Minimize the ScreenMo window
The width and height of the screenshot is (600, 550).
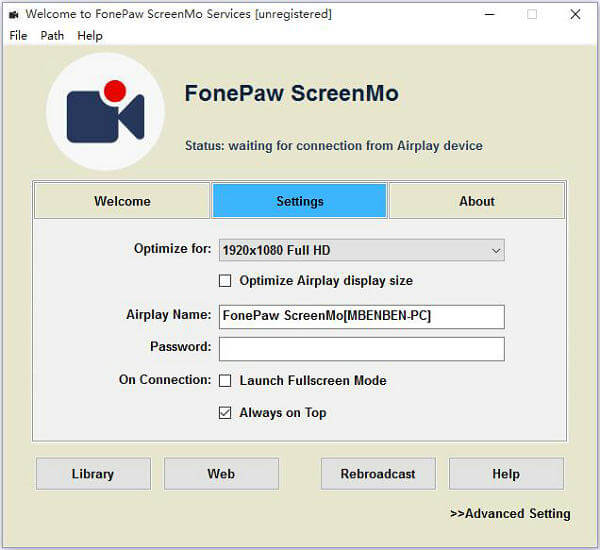[x=490, y=15]
